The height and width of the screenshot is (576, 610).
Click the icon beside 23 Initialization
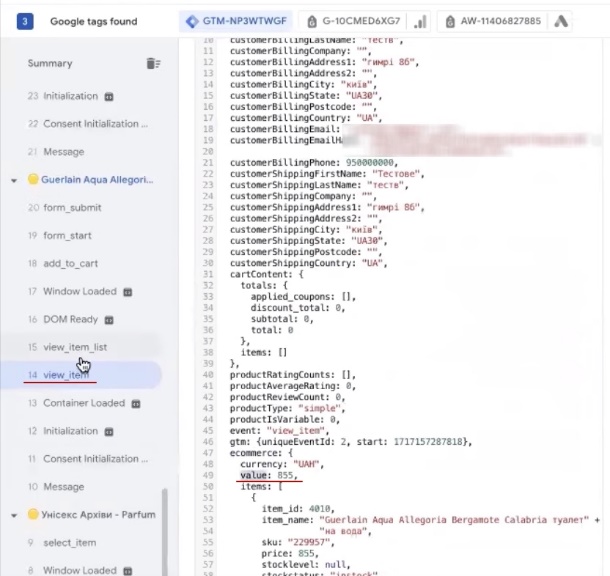[x=109, y=97]
